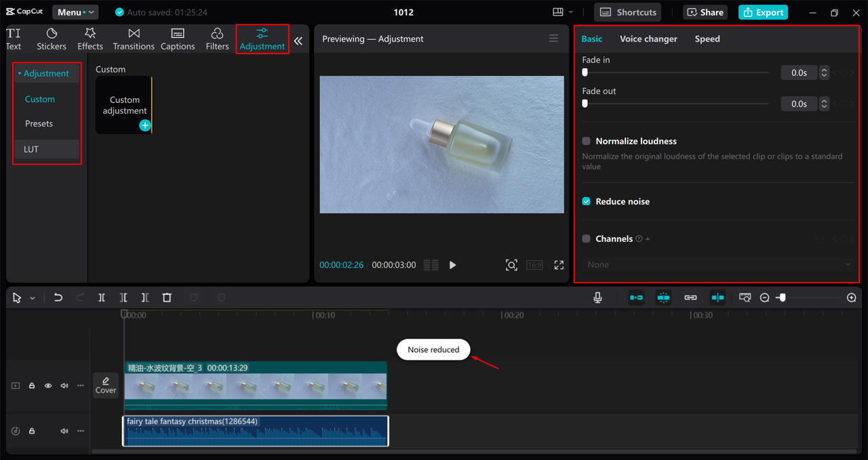
Task: Change the 16:9 aspect ratio
Action: pos(535,265)
